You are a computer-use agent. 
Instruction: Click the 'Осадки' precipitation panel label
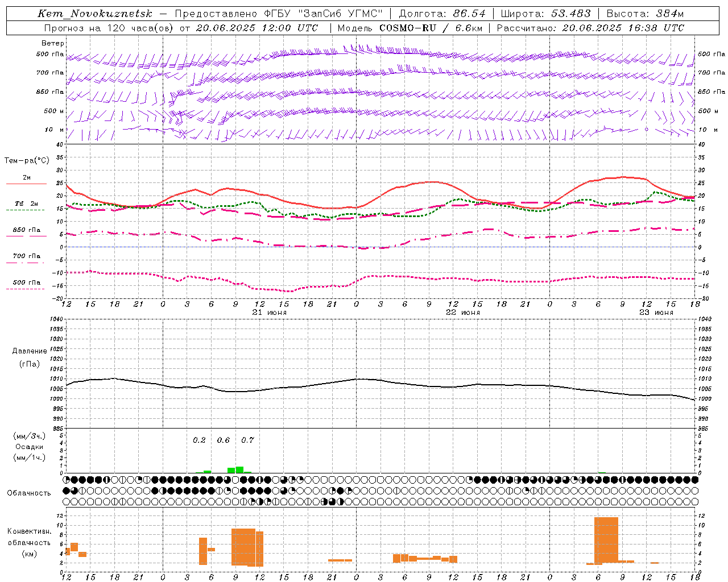(x=30, y=447)
